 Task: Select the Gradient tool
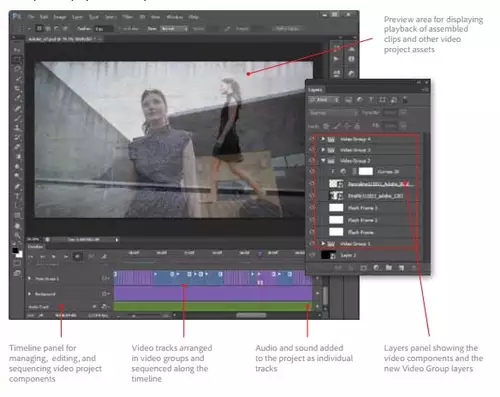tap(17, 156)
